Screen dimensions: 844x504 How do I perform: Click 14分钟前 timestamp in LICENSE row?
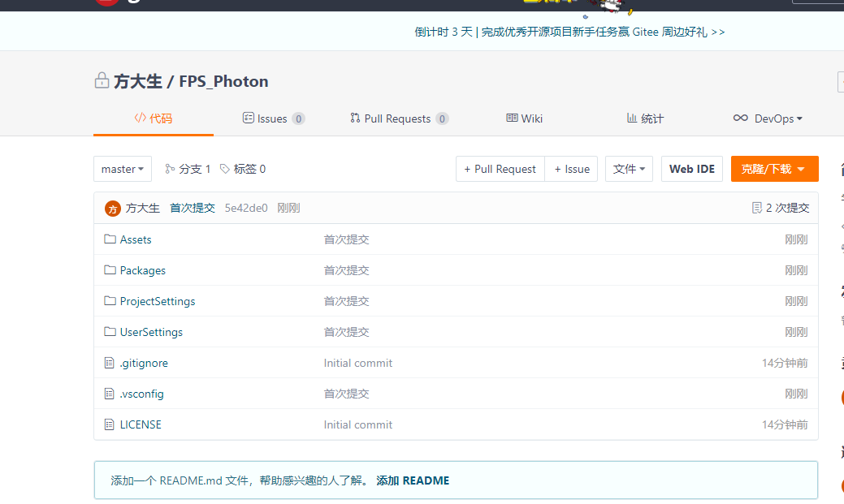(785, 424)
